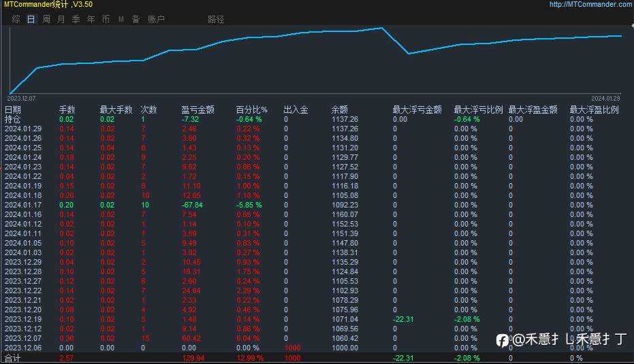Screen dimensions: 634x364
Task: Click the 1160.07 balance cell
Action: (x=345, y=214)
